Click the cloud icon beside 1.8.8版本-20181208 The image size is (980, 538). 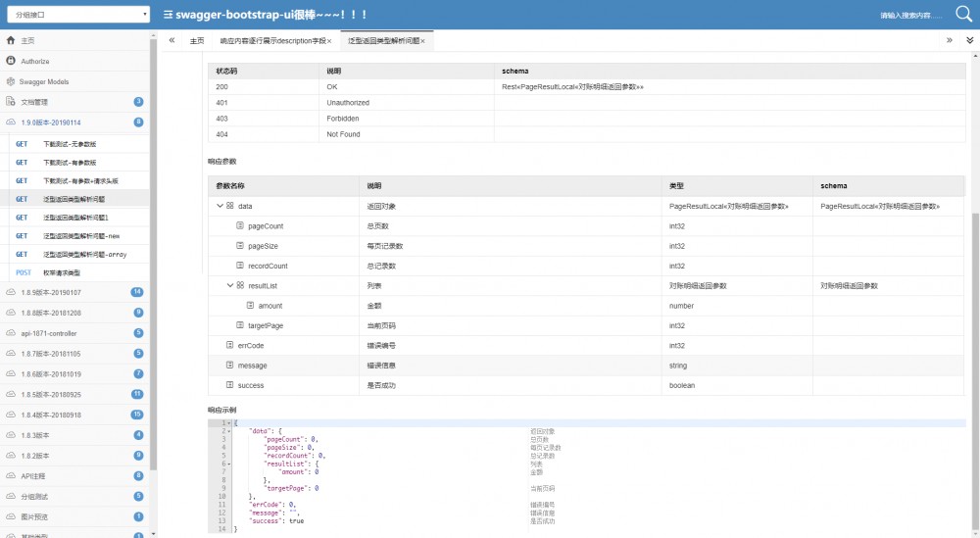point(11,313)
